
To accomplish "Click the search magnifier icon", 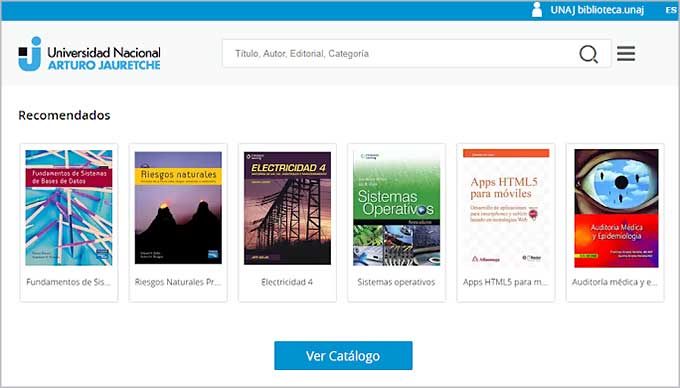I will [x=588, y=54].
